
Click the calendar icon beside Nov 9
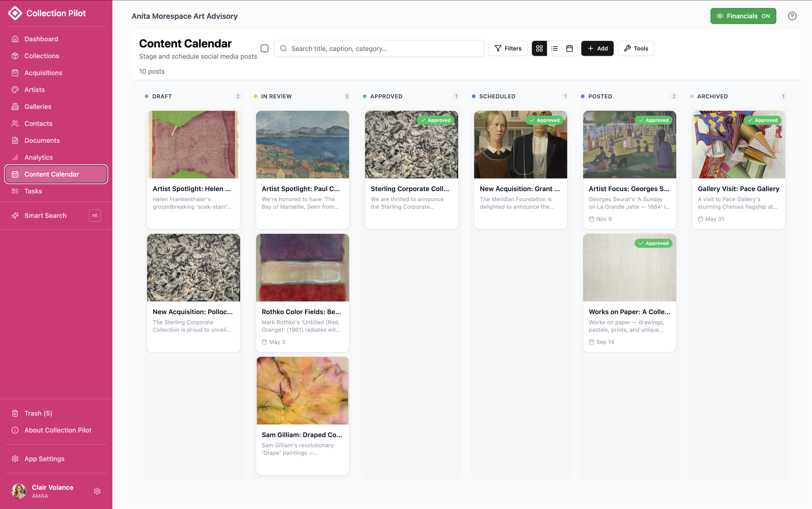point(591,219)
